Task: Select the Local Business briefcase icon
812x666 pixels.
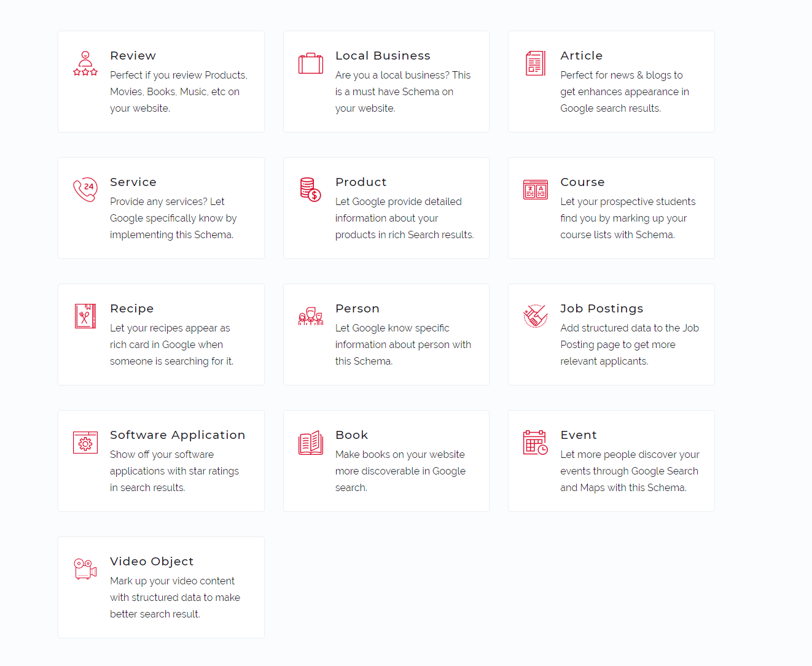Action: 310,62
